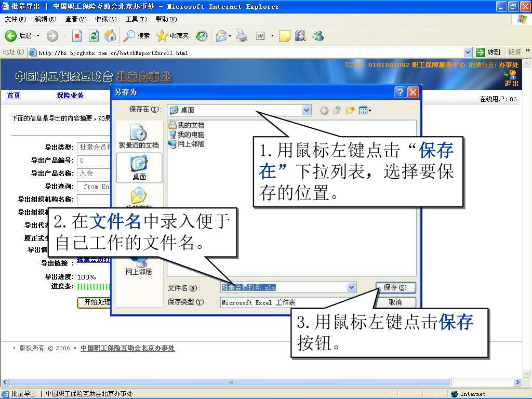Go up one folder level in dialog
Screen dimensions: 532x399
tap(337, 110)
